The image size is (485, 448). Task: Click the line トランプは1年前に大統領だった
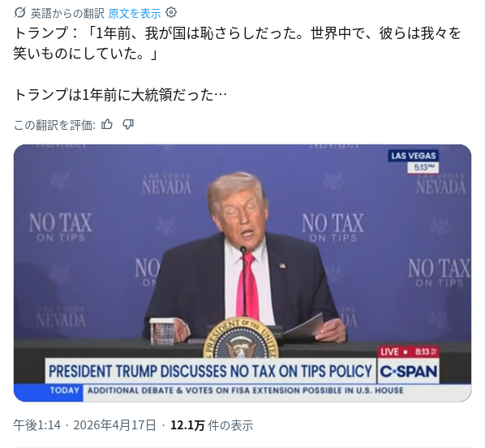(x=120, y=95)
